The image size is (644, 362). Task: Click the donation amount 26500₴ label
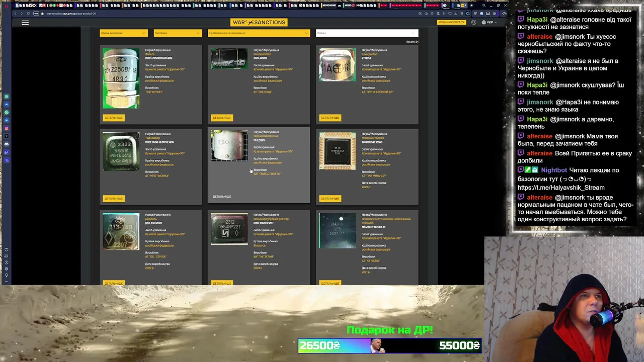(x=319, y=346)
